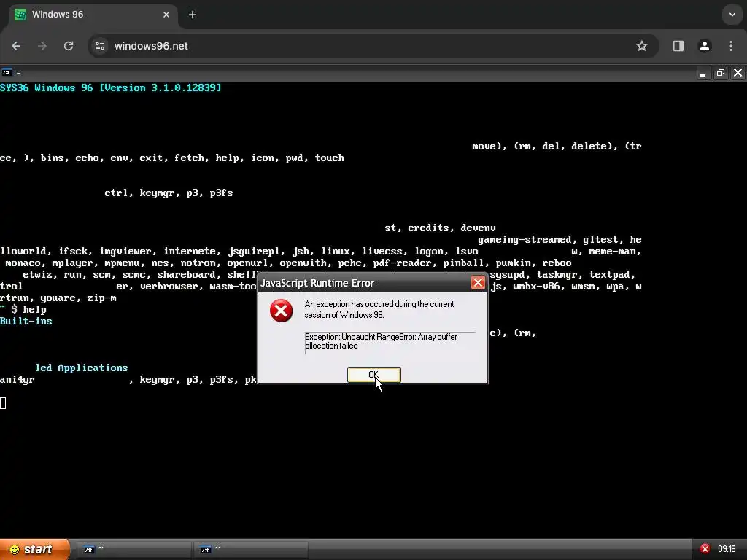Close the Windows 96 browser tab

[166, 15]
